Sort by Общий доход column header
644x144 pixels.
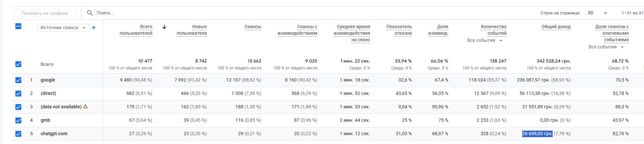coord(556,27)
